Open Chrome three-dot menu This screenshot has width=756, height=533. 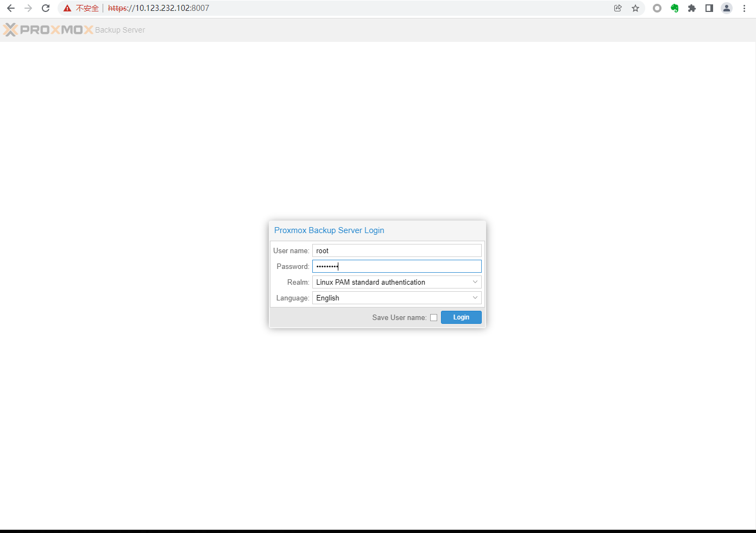click(x=744, y=8)
